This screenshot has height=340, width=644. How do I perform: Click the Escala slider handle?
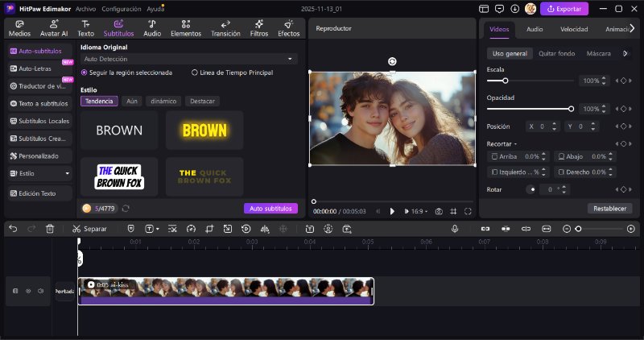[506, 81]
